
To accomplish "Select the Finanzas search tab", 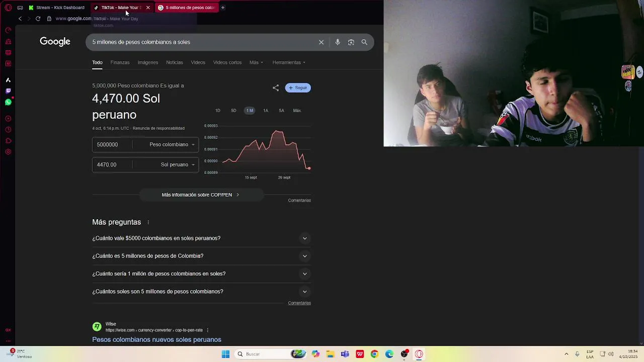I will (x=120, y=62).
